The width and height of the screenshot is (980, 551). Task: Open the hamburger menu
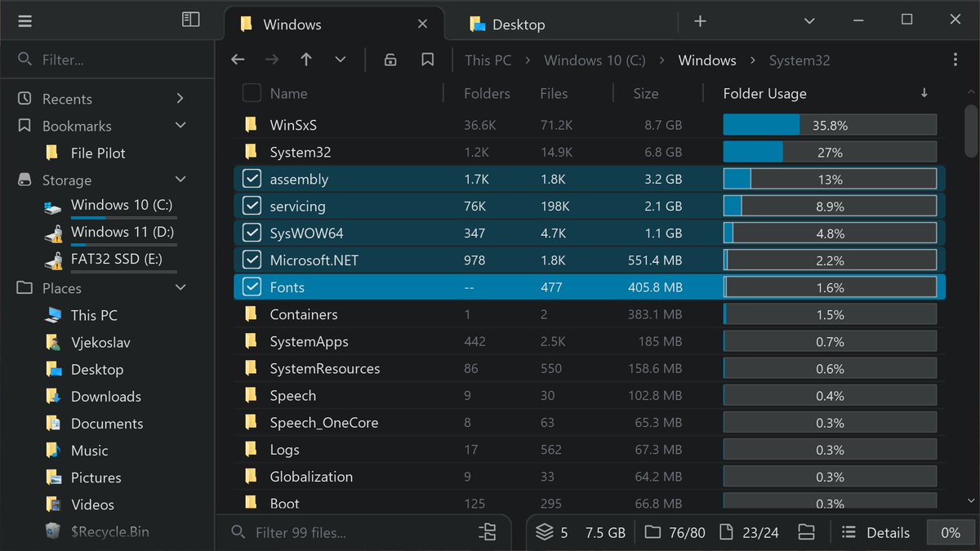pos(25,21)
